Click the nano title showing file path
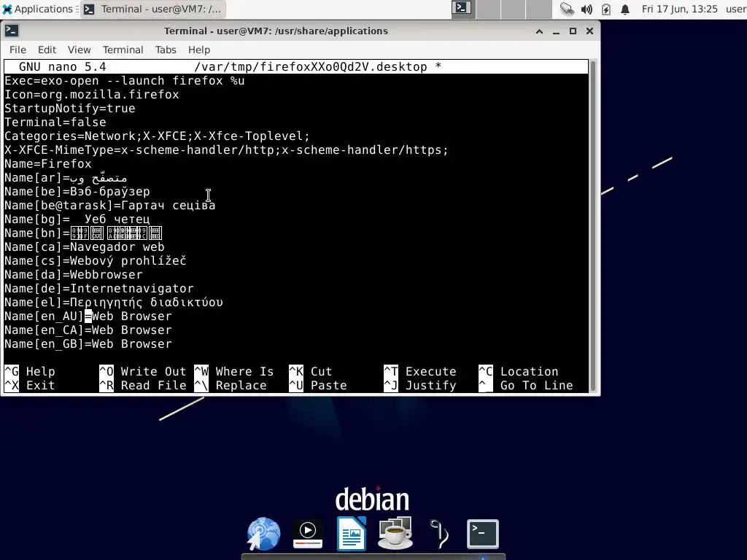 [x=318, y=66]
